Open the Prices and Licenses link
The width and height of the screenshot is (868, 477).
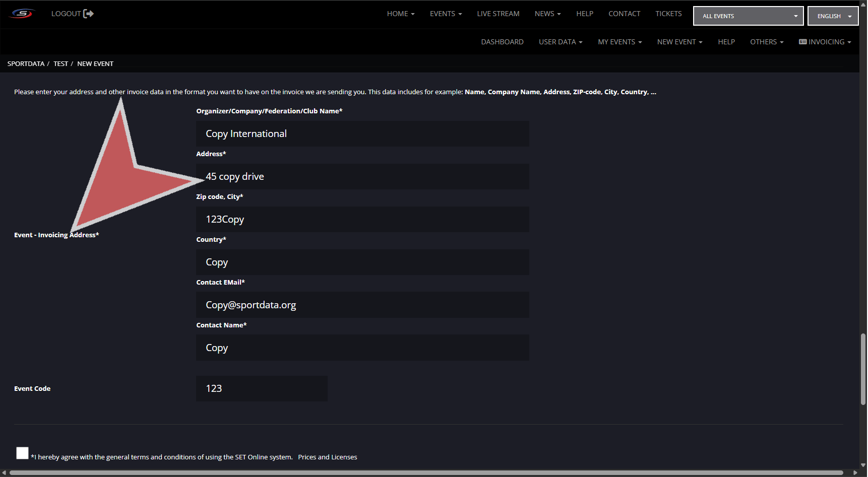pyautogui.click(x=327, y=457)
